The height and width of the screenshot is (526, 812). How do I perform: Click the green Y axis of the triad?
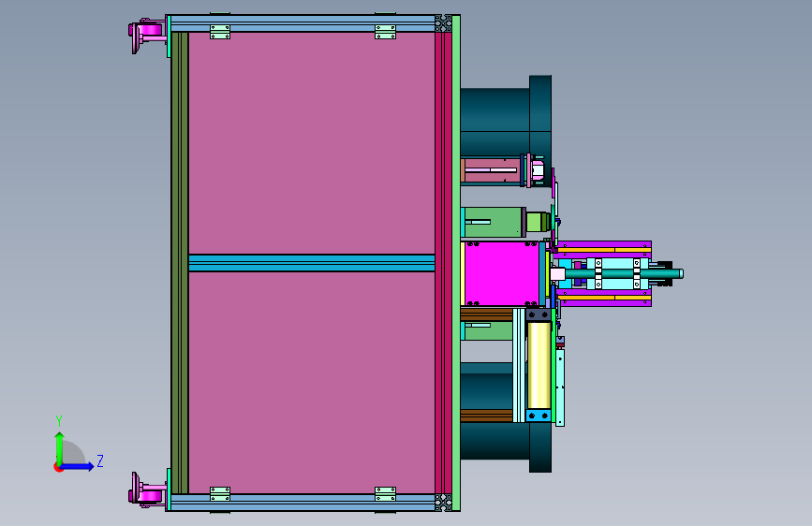point(59,447)
